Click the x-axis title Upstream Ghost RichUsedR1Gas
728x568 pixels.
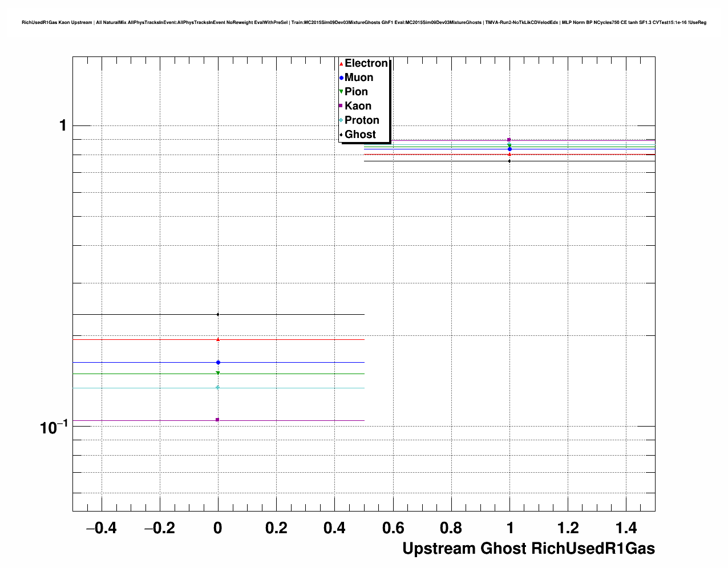pos(528,549)
